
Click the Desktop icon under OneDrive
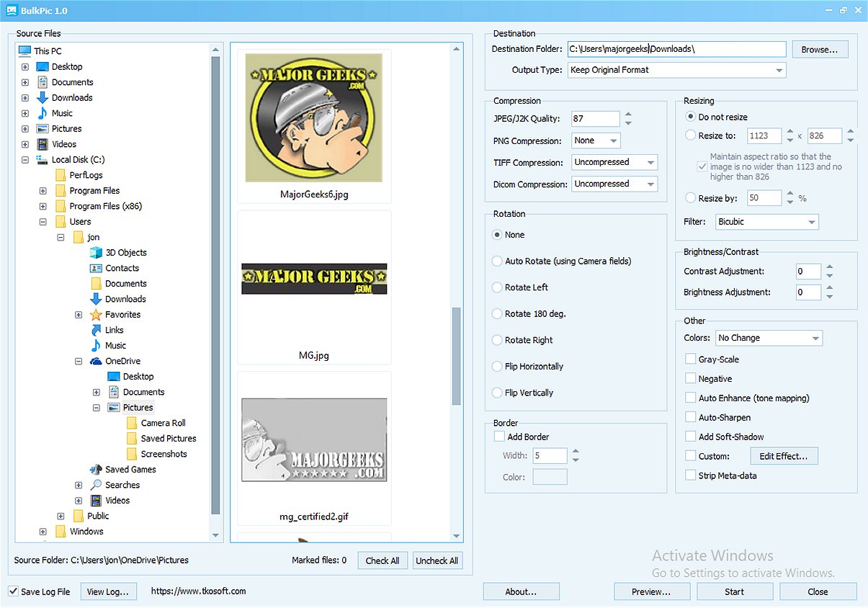[x=114, y=376]
